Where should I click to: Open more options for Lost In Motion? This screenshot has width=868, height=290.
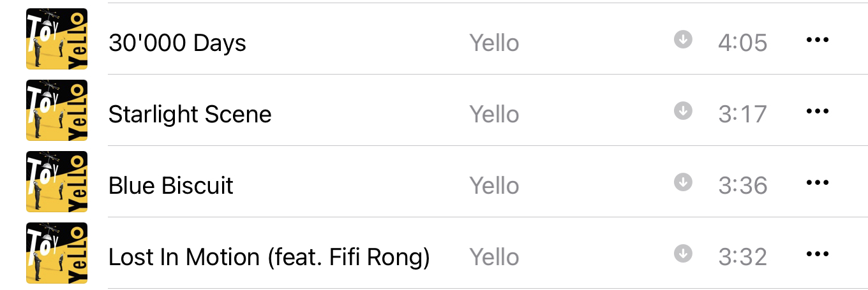817,254
